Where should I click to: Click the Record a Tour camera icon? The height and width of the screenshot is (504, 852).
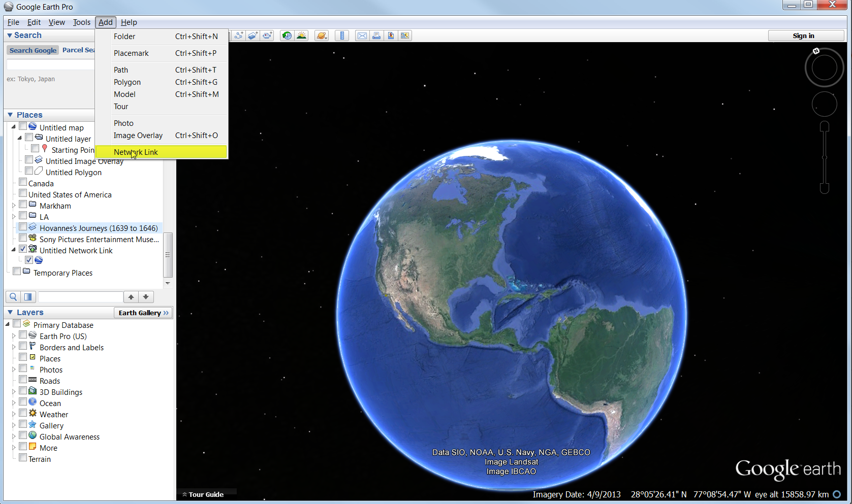(x=268, y=36)
